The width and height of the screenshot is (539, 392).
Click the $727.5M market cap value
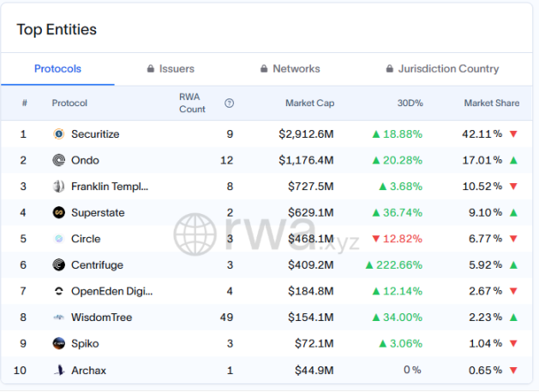[x=311, y=187]
